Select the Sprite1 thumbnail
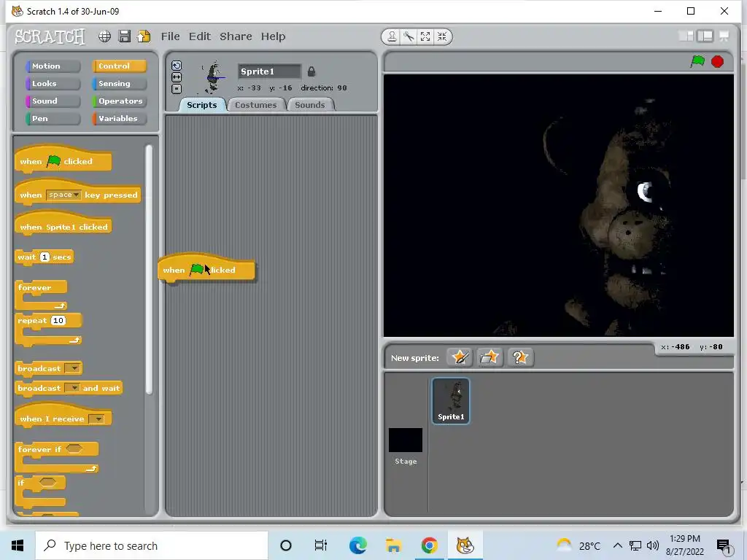747x560 pixels. coord(451,400)
